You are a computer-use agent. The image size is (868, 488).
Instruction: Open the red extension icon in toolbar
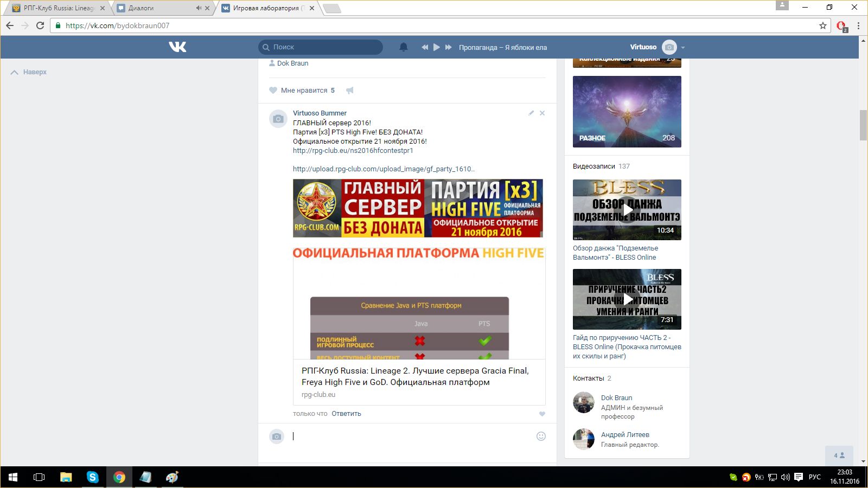point(841,25)
